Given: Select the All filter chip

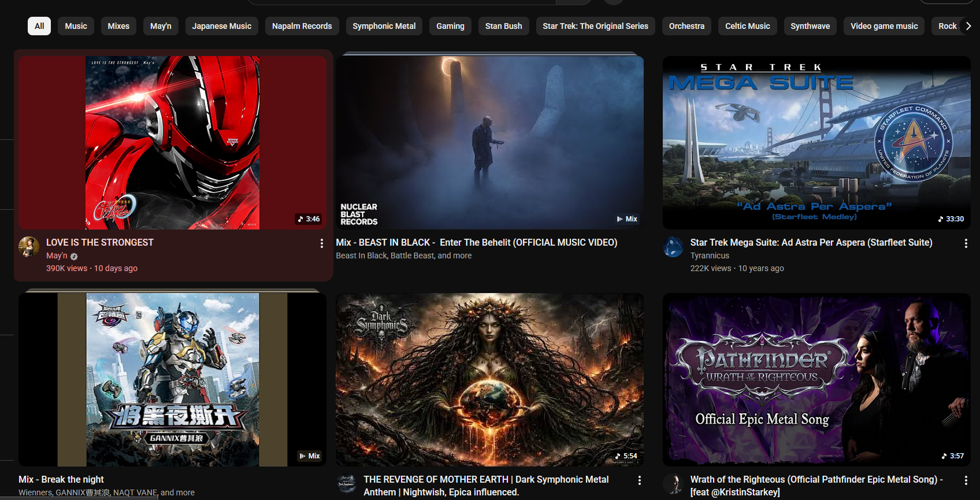Looking at the screenshot, I should click(x=39, y=26).
